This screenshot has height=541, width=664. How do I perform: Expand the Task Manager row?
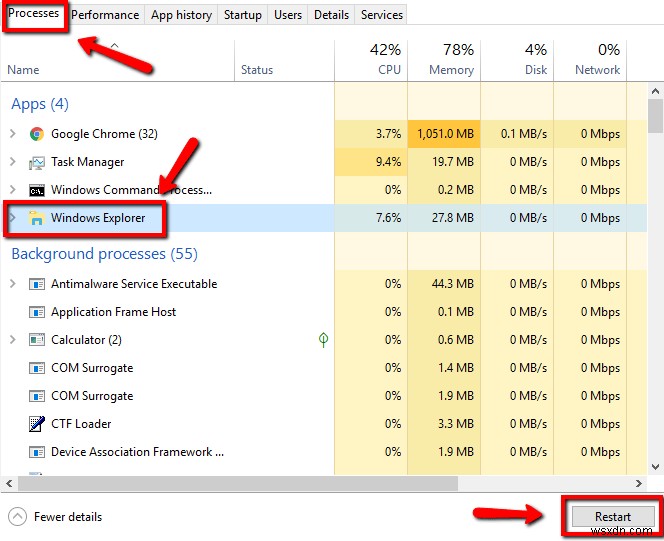13,162
